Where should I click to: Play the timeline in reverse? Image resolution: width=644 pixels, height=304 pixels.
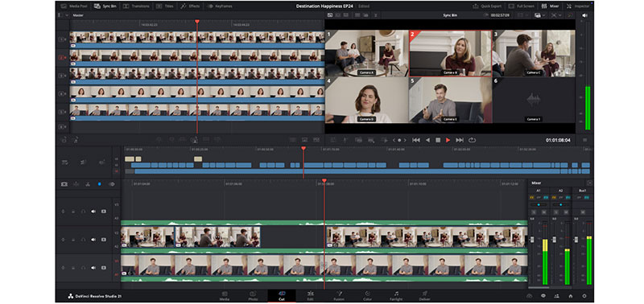tap(427, 140)
